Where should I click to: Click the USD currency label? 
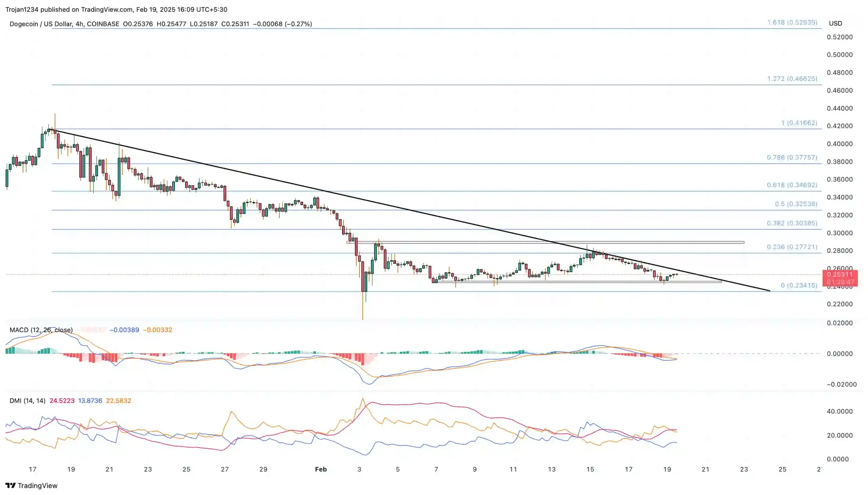pyautogui.click(x=835, y=23)
